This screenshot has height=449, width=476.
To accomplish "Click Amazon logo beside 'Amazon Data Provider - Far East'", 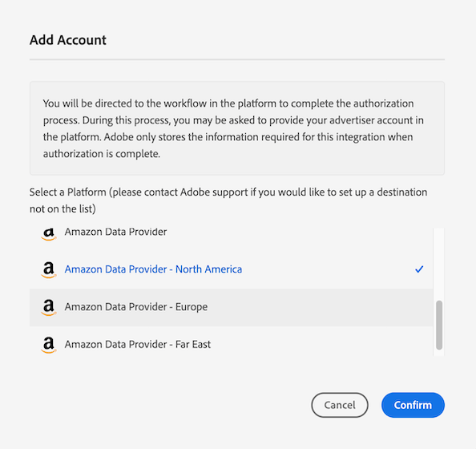I will pyautogui.click(x=49, y=345).
